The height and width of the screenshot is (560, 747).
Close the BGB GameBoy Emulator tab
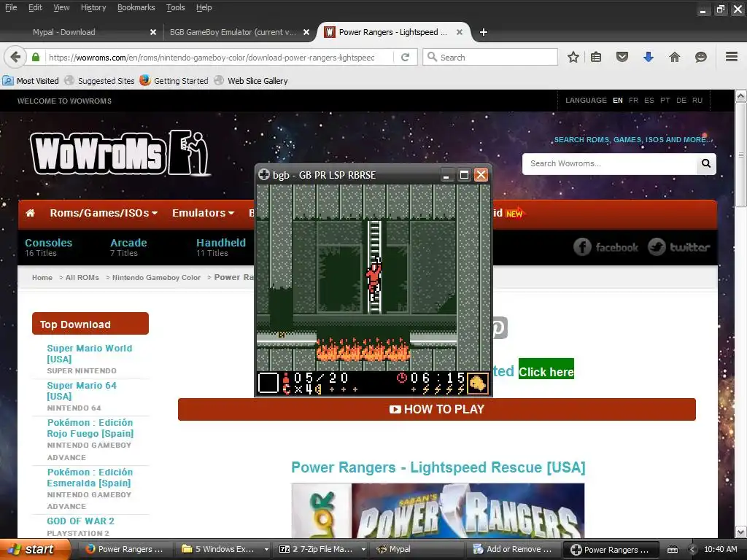pos(306,32)
